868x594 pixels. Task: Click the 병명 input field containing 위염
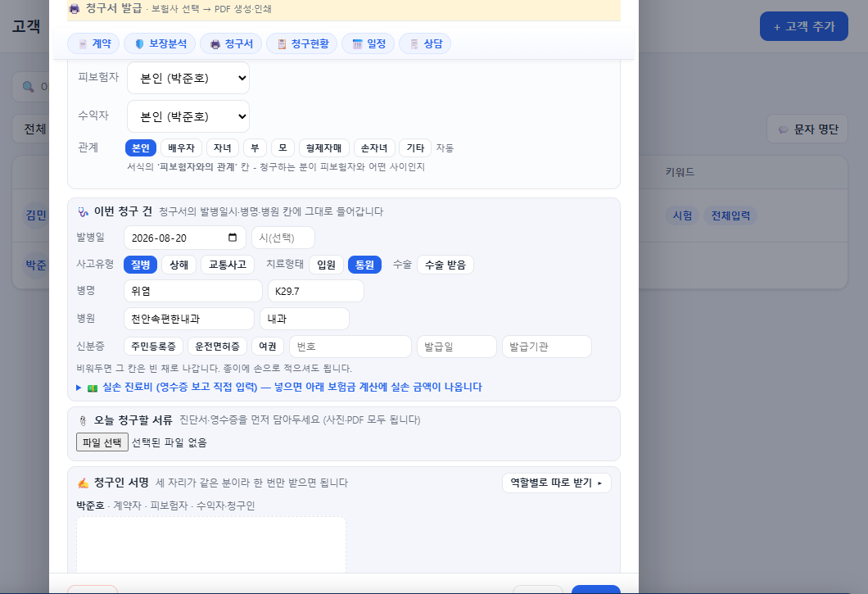(x=193, y=291)
